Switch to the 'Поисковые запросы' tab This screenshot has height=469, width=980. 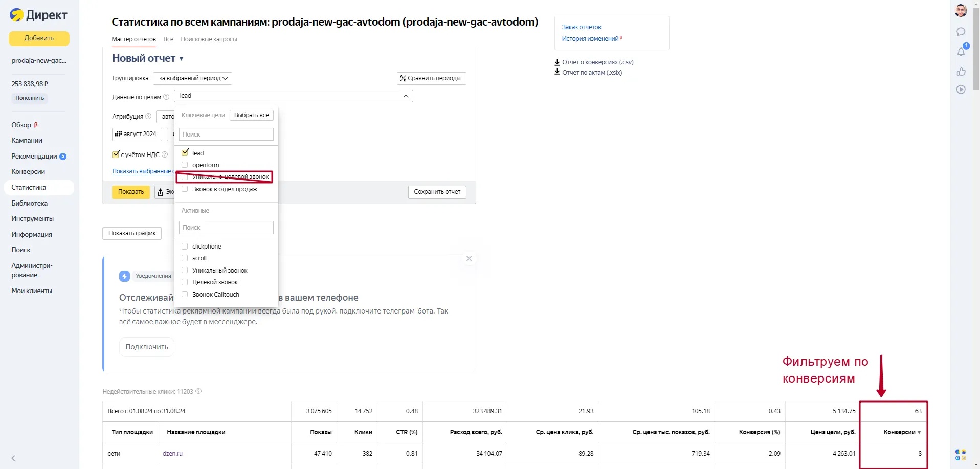pyautogui.click(x=209, y=39)
